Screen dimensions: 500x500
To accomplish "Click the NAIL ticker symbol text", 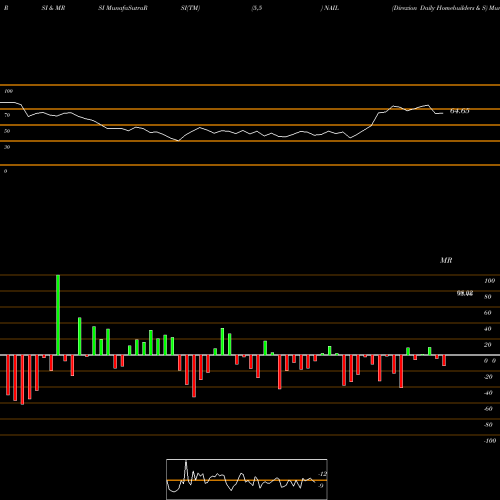I will pos(331,8).
